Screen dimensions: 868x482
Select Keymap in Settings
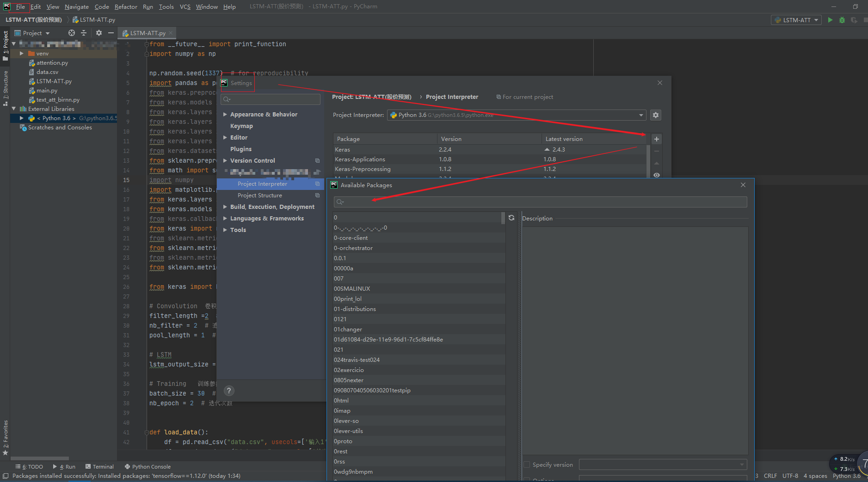241,126
